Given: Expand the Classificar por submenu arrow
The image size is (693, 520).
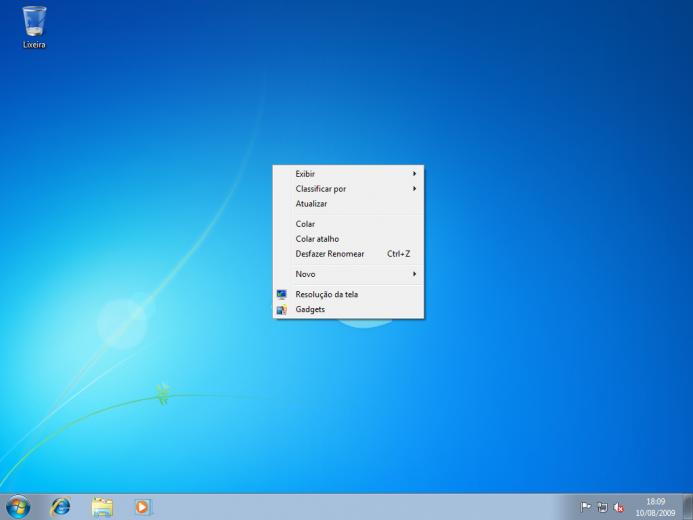Looking at the screenshot, I should pos(414,189).
